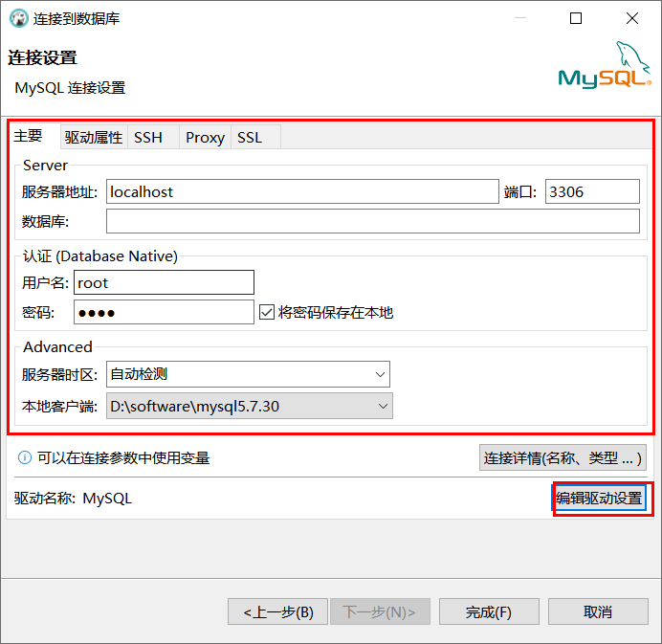Click the port field showing 3306
This screenshot has height=644, width=662.
[x=592, y=191]
